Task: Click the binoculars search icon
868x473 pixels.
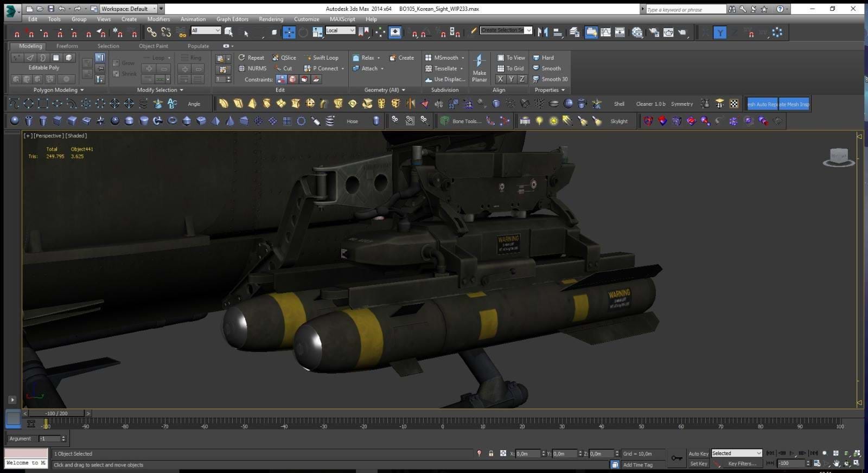Action: click(732, 9)
